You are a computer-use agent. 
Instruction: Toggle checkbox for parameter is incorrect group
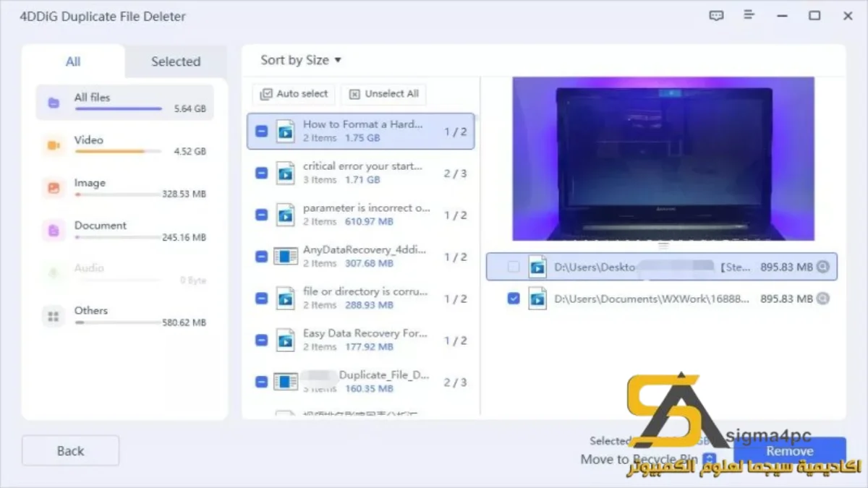(262, 215)
